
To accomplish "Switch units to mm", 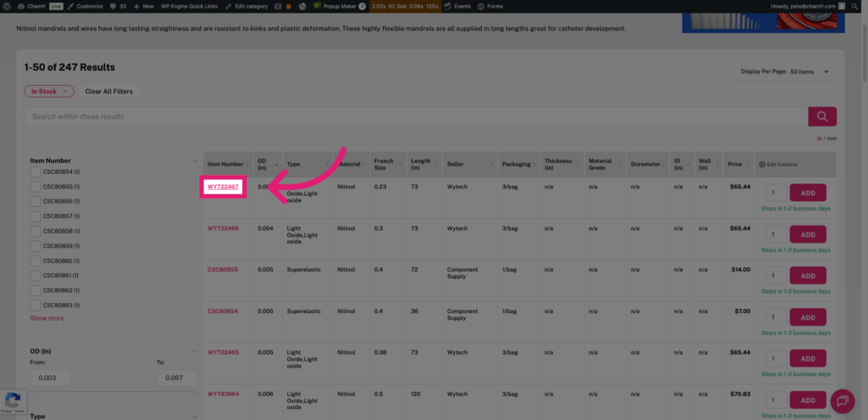I will pyautogui.click(x=832, y=138).
